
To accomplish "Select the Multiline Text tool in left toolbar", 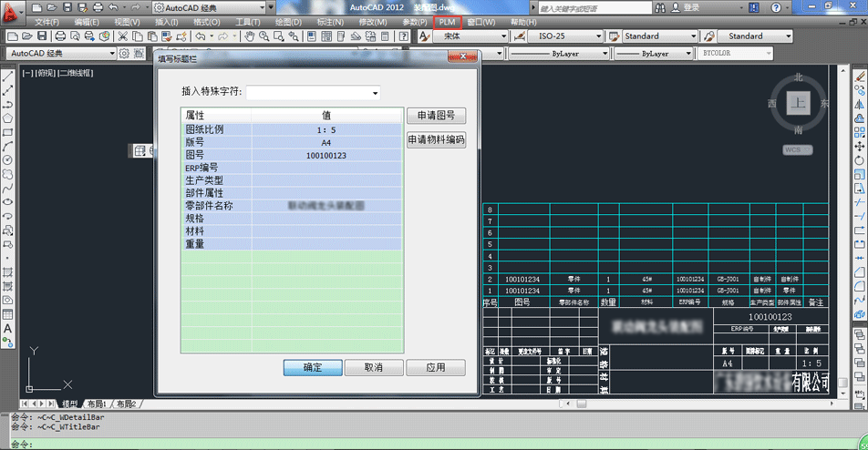I will tap(7, 328).
